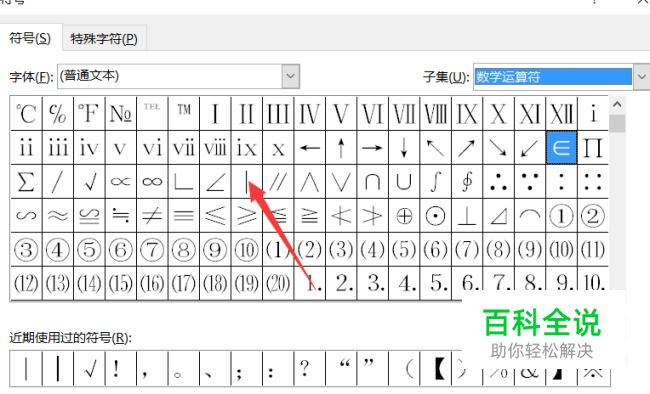The image size is (650, 394).
Task: Select the vertical bar ∣ symbol in the grid
Action: pos(247,182)
